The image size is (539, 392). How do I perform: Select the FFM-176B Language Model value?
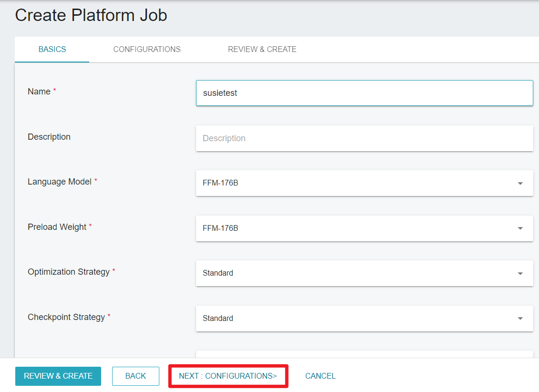221,183
